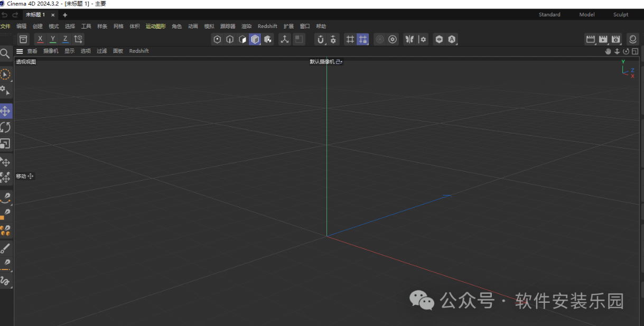
Task: Open the 摄像机 camera viewport menu
Action: click(x=51, y=51)
